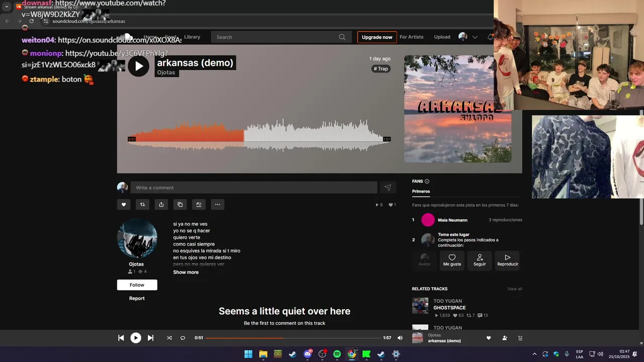Open Maia Neumann fan profile
This screenshot has height=362, width=644.
[x=452, y=220]
